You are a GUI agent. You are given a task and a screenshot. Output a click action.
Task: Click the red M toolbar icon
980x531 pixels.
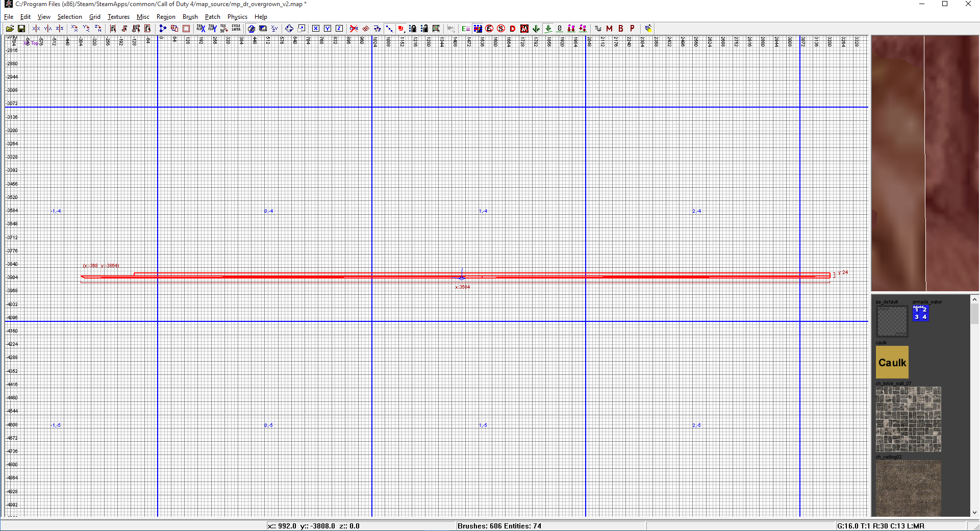pyautogui.click(x=609, y=29)
